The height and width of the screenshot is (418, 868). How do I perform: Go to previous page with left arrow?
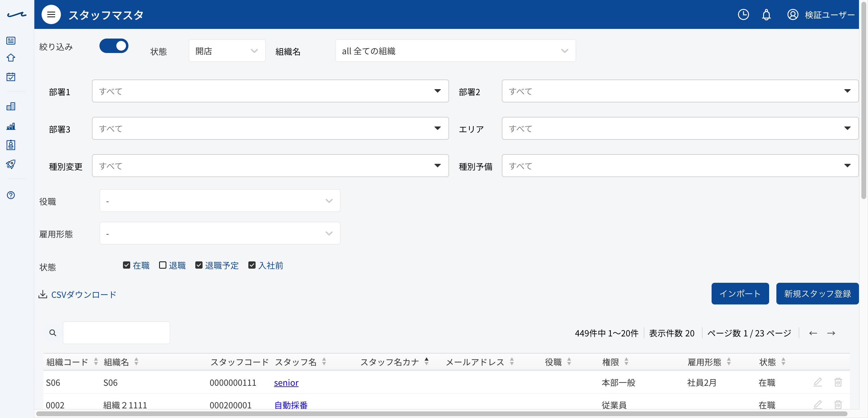[x=813, y=333]
